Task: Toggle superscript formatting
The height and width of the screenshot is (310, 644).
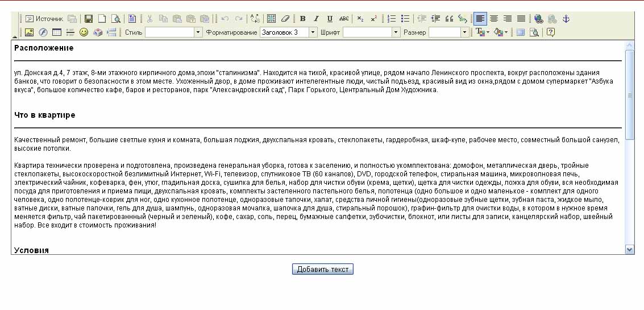Action: click(374, 19)
